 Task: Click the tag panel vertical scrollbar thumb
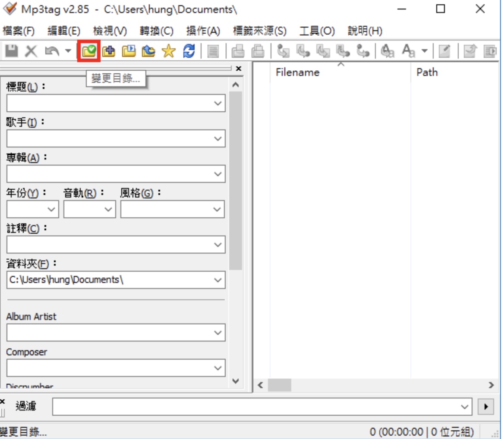click(236, 181)
